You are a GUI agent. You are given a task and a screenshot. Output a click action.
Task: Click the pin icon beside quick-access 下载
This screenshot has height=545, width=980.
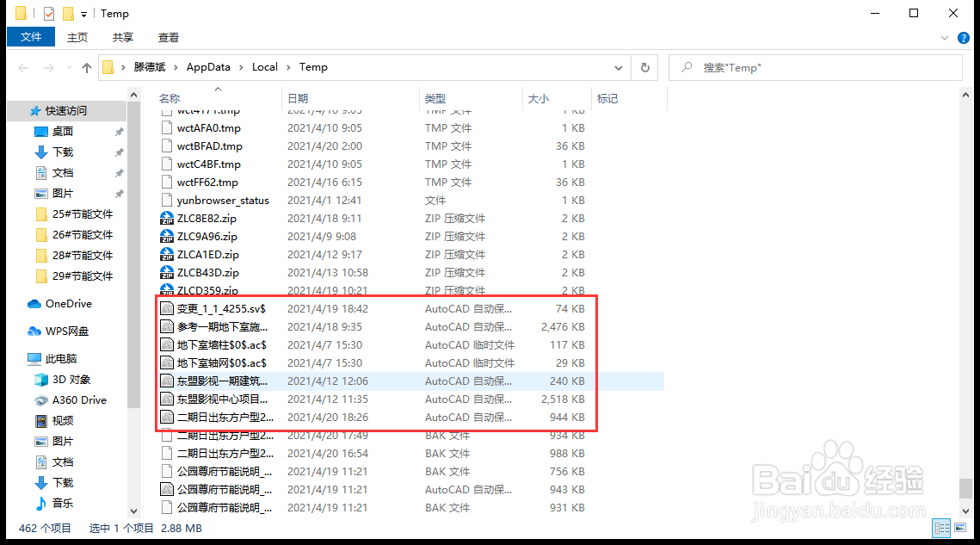(x=119, y=152)
